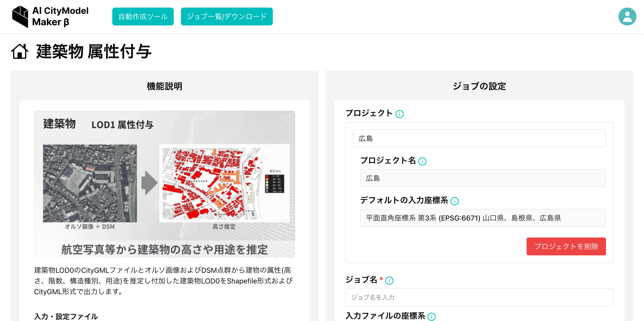This screenshot has width=644, height=321.
Task: Click the house icon beside 建築物 属性付与
Action: 19,51
